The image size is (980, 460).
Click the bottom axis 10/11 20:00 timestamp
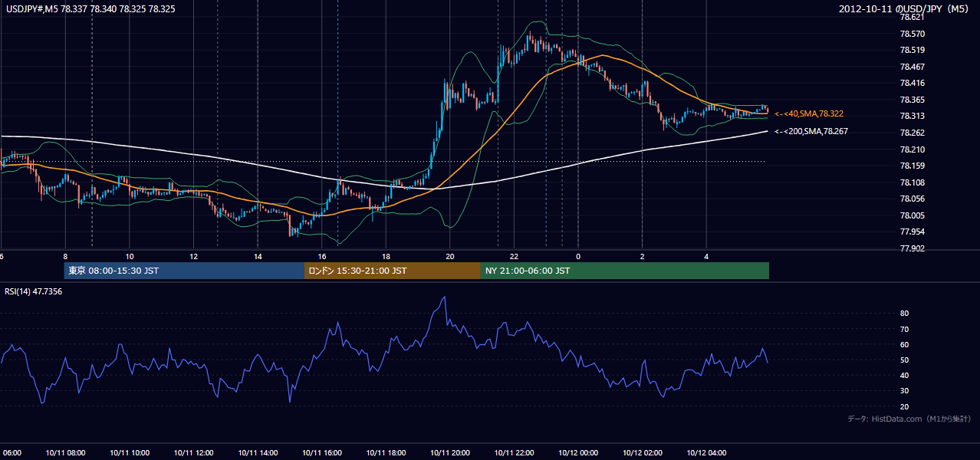click(x=450, y=452)
